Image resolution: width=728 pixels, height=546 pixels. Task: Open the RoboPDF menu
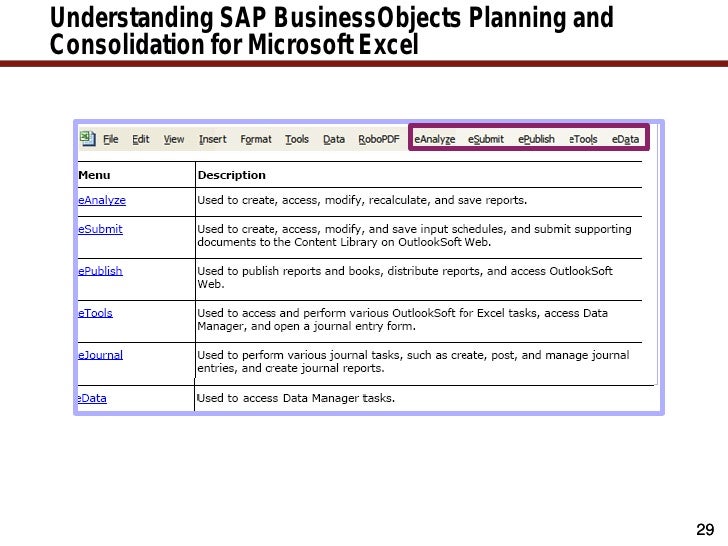[379, 139]
